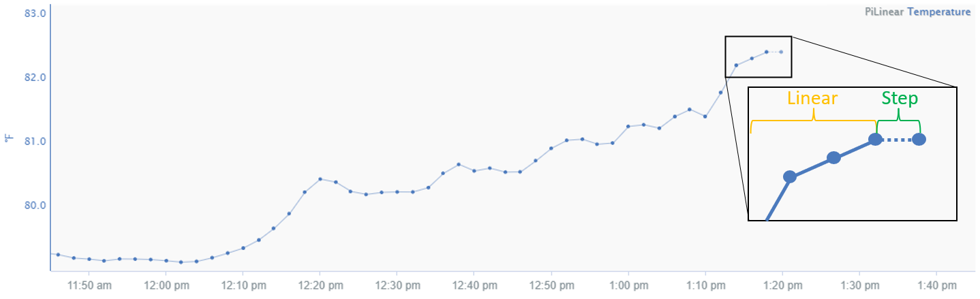This screenshot has height=299, width=980.
Task: Click the 81.0 y-axis label
Action: coord(35,141)
